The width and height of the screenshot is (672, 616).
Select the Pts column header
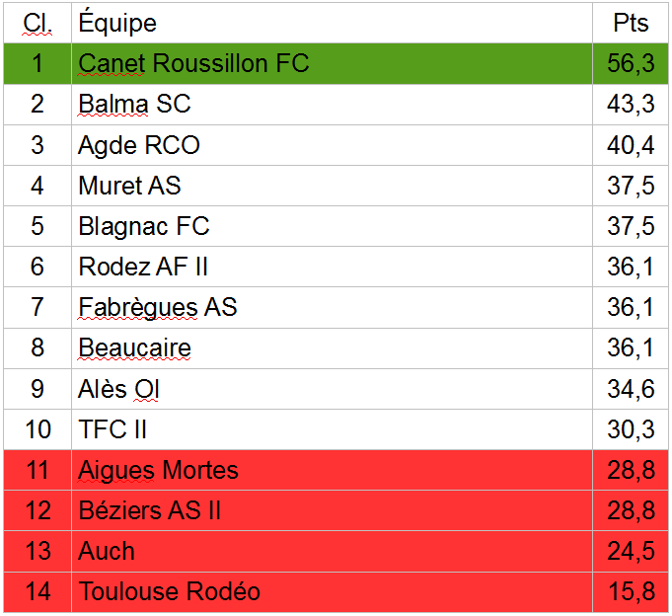pos(631,23)
